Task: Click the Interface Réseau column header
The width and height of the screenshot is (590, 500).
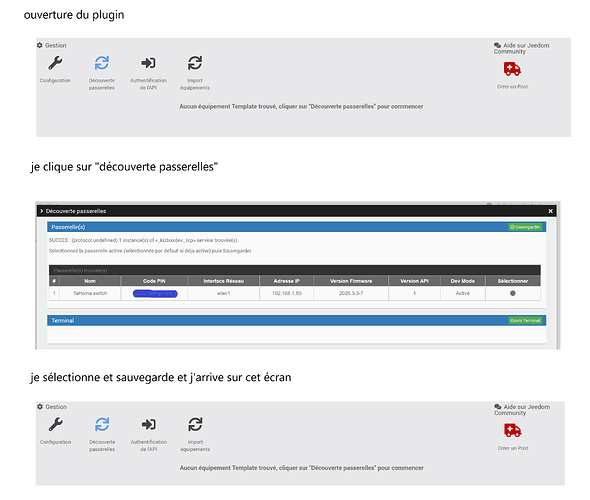Action: pyautogui.click(x=224, y=281)
